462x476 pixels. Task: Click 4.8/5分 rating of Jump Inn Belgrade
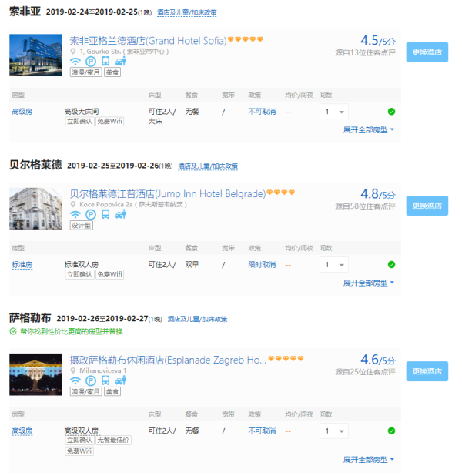(378, 194)
